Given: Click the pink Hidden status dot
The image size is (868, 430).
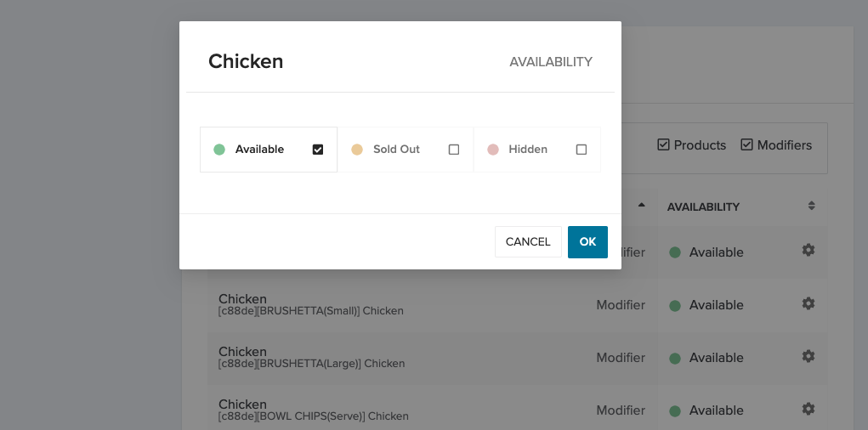Looking at the screenshot, I should click(493, 150).
